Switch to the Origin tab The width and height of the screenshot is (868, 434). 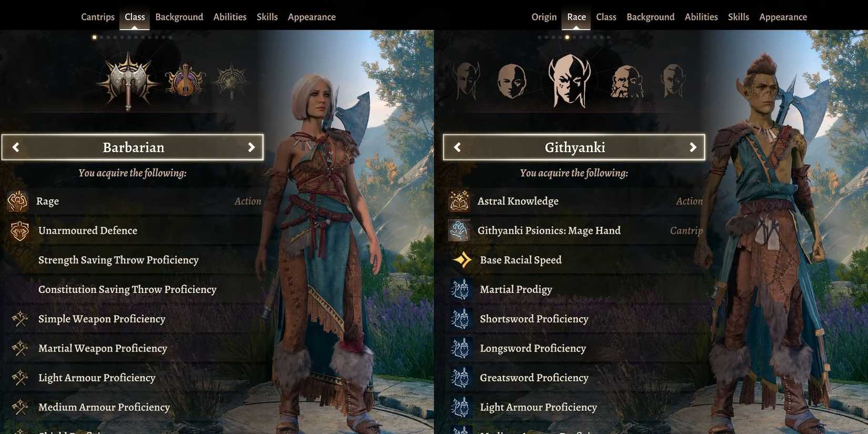(x=544, y=17)
